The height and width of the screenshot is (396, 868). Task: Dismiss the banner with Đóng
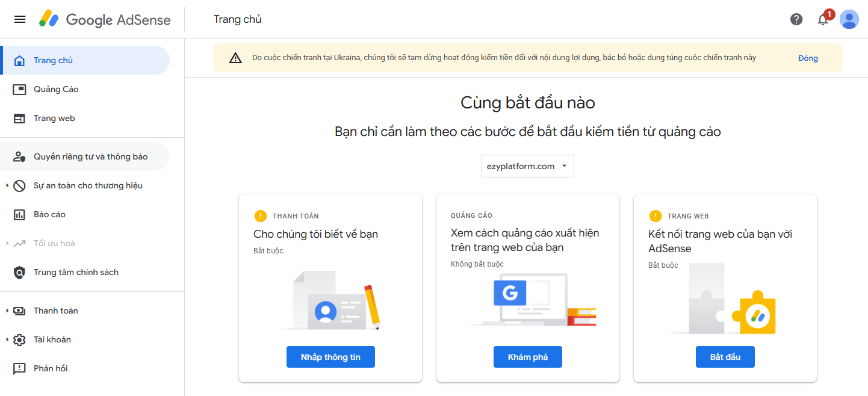808,58
